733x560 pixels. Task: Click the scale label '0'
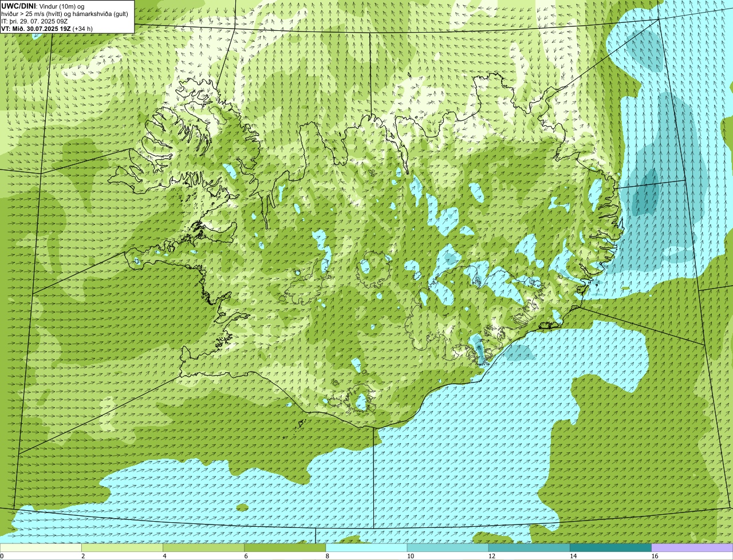tap(2, 556)
